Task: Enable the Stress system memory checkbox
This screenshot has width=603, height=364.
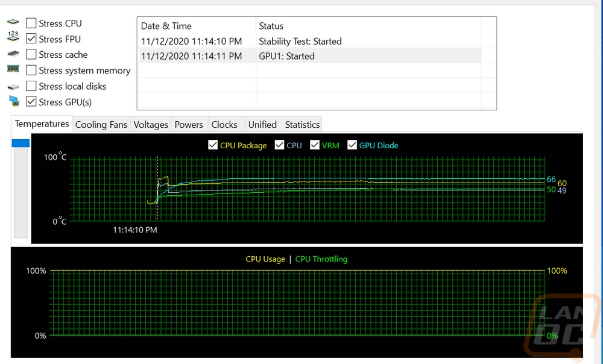Action: 31,71
